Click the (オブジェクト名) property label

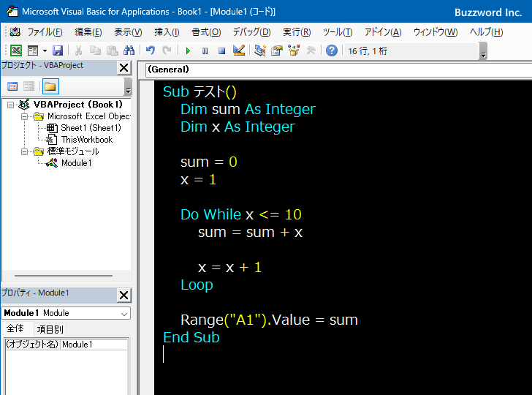(33, 345)
